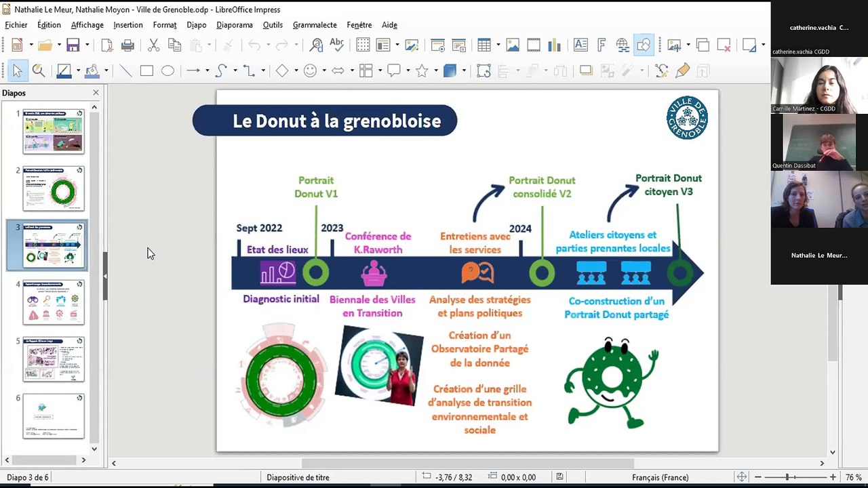Insert Image icon

513,45
